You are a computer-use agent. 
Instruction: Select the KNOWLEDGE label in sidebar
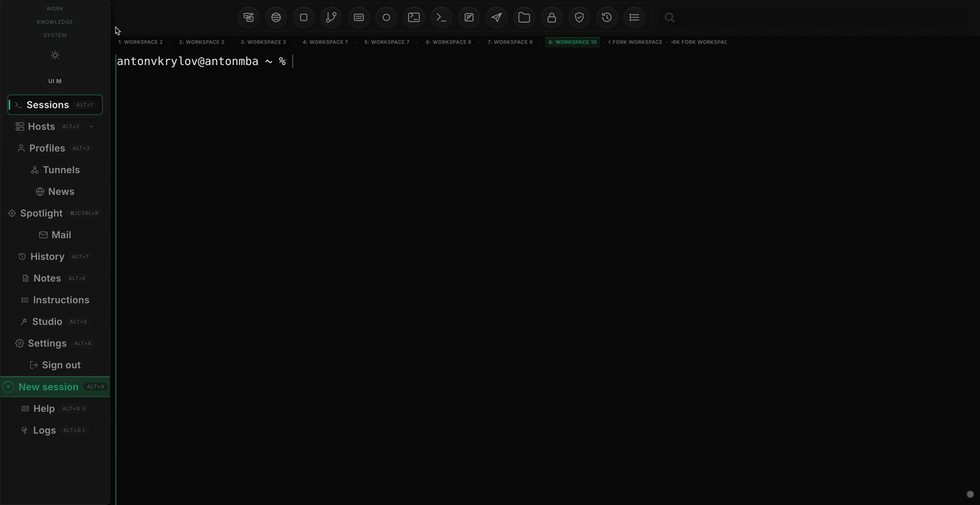[x=55, y=22]
